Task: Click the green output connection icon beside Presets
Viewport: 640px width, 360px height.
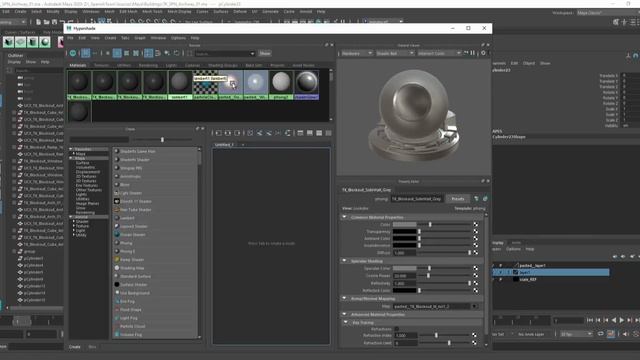Action: [x=485, y=199]
